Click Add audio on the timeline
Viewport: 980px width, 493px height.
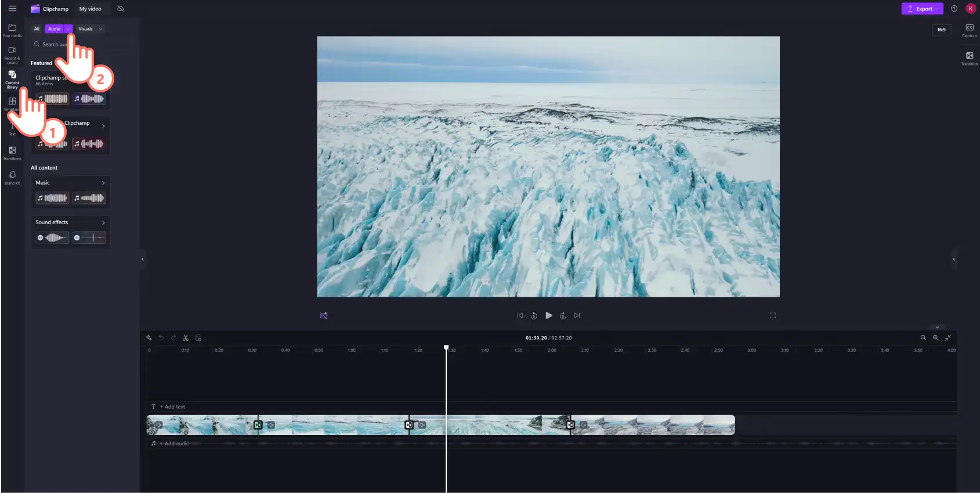174,444
